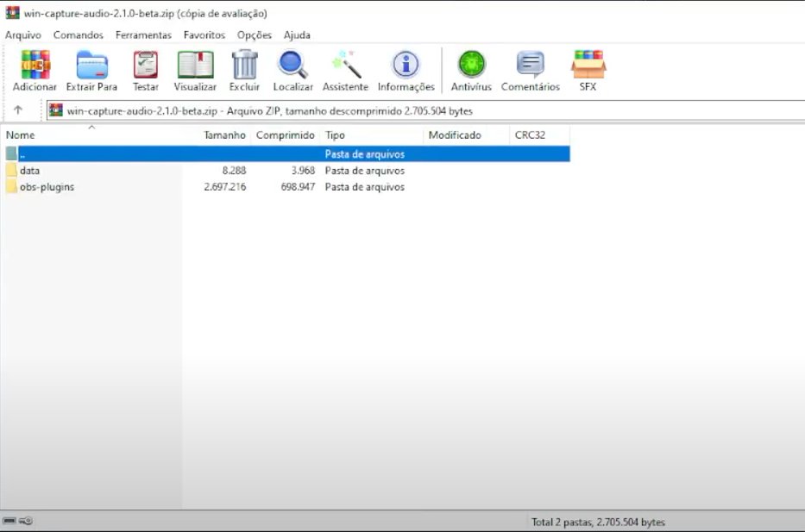Click the Localizar magnifier icon
The image size is (805, 532).
tap(292, 65)
